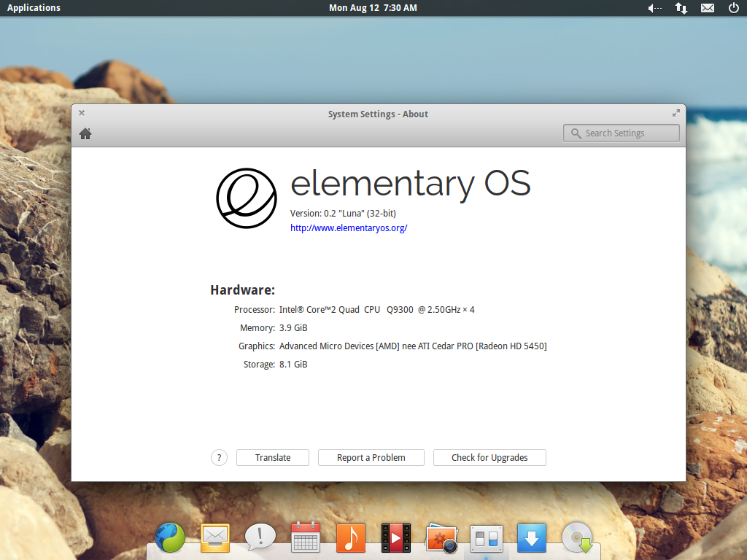Launch the Photos app from dock

pos(441,538)
